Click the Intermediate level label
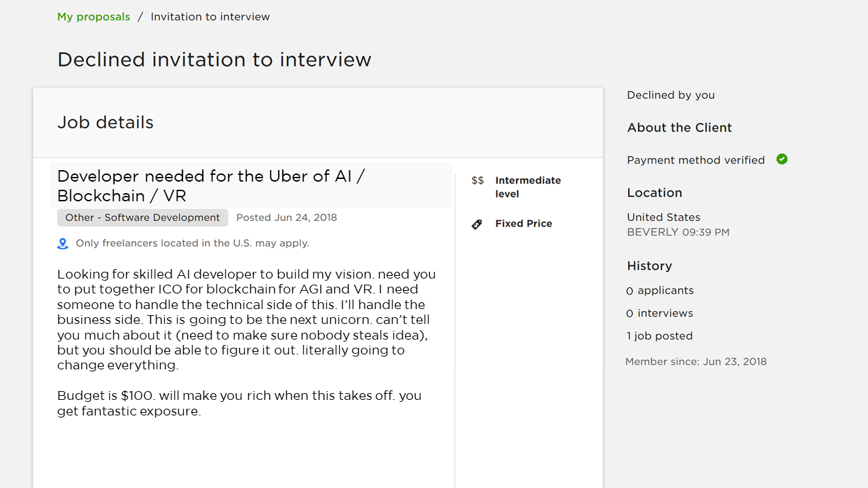The image size is (868, 488). coord(528,187)
